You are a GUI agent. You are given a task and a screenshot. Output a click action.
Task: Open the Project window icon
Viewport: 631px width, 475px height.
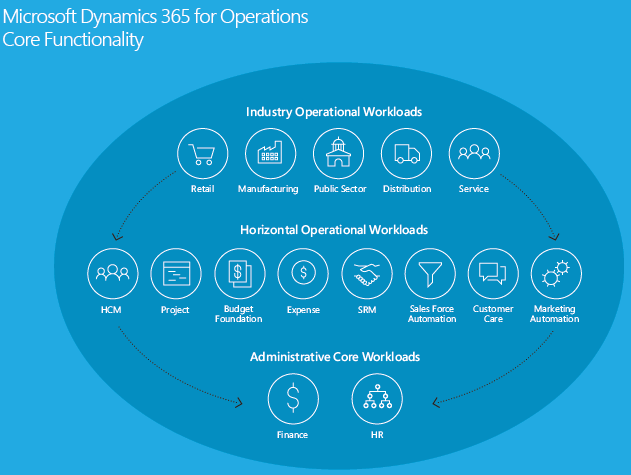pos(176,274)
